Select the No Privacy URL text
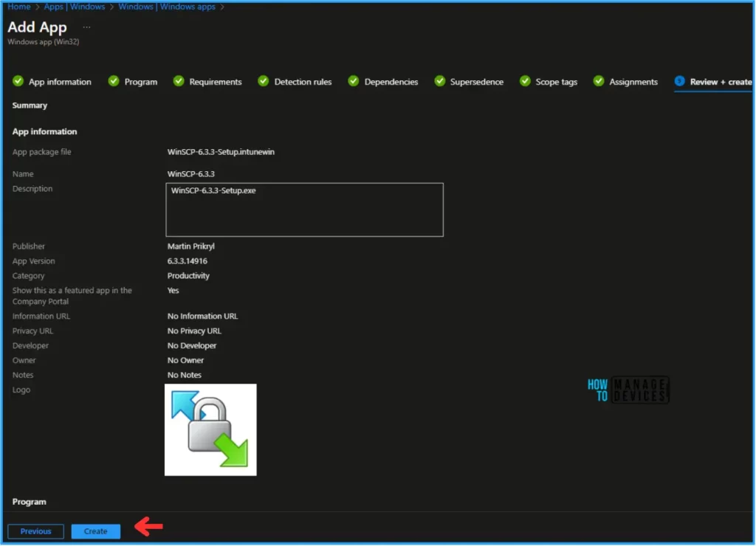This screenshot has width=756, height=546. point(194,331)
